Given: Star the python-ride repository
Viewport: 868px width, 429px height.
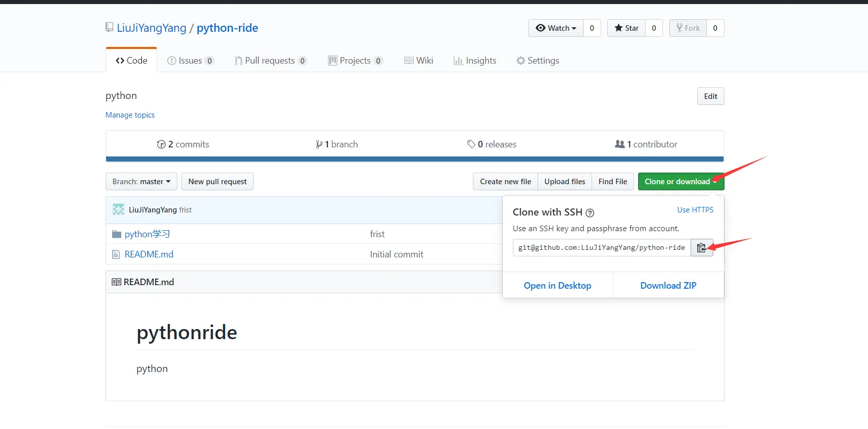Looking at the screenshot, I should 626,28.
